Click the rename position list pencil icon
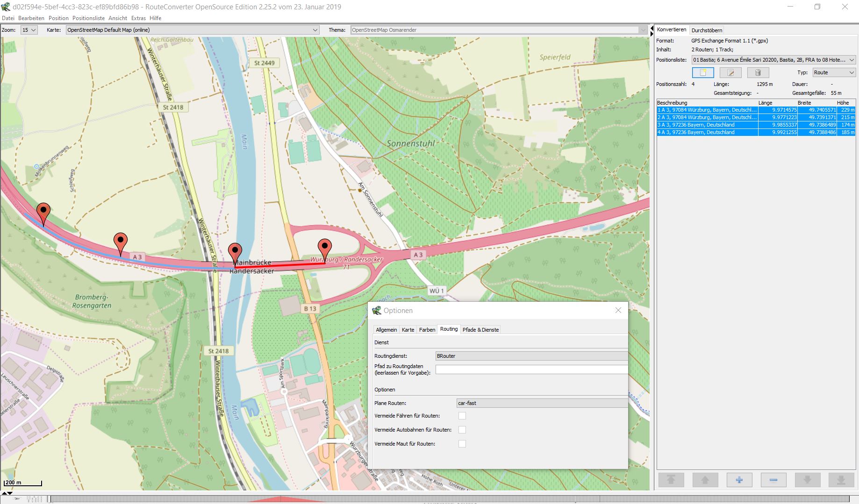Viewport: 859px width, 504px height. point(730,73)
